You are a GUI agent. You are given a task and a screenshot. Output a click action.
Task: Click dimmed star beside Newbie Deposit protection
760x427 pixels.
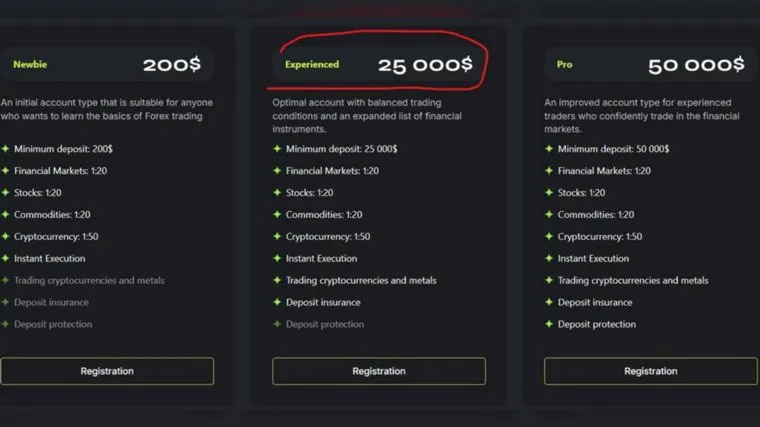click(x=5, y=324)
